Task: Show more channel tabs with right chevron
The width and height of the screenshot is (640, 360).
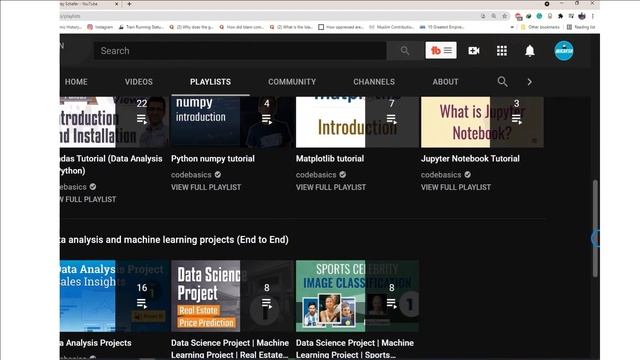Action: pyautogui.click(x=529, y=82)
